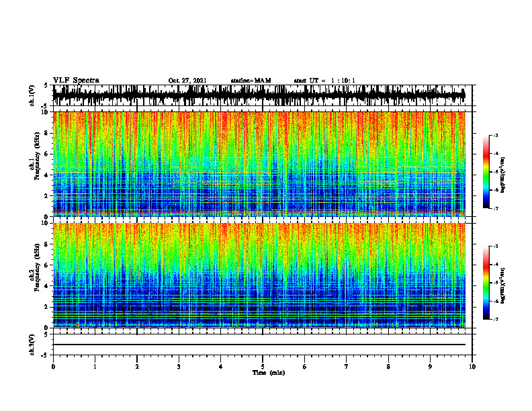The width and height of the screenshot is (532, 411).
Task: Click the "2" kHz tick of ch.1 spectrogram
Action: [47, 195]
